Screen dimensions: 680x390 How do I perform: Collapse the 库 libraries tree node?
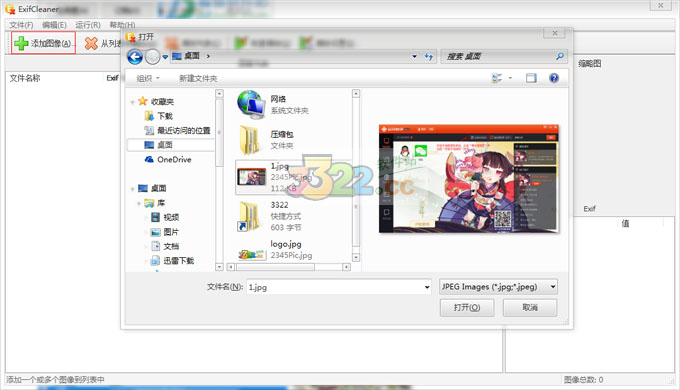click(139, 203)
